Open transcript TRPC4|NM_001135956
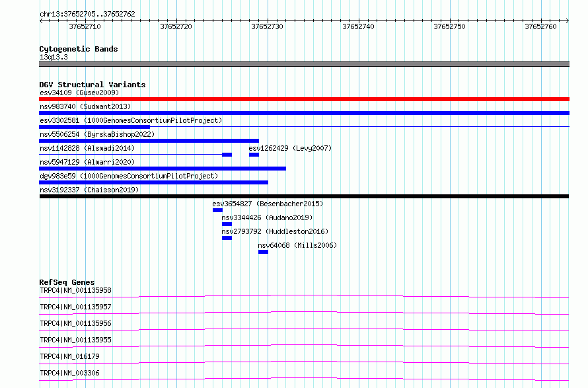Image resolution: width=588 pixels, height=388 pixels. pos(75,323)
